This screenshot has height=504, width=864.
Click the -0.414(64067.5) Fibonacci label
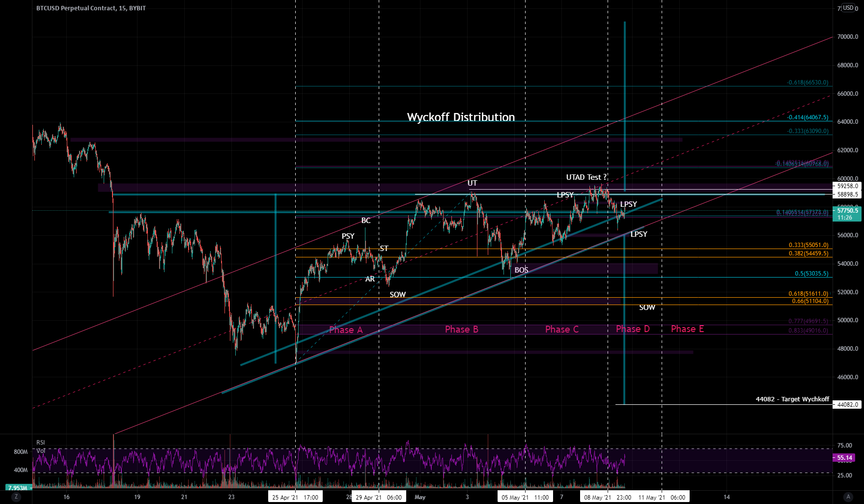808,117
